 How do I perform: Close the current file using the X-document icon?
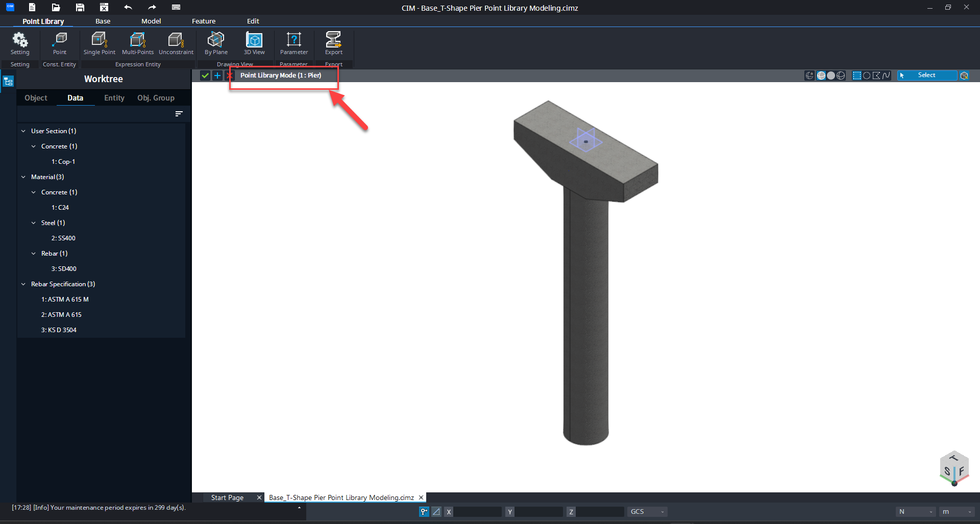[x=104, y=7]
